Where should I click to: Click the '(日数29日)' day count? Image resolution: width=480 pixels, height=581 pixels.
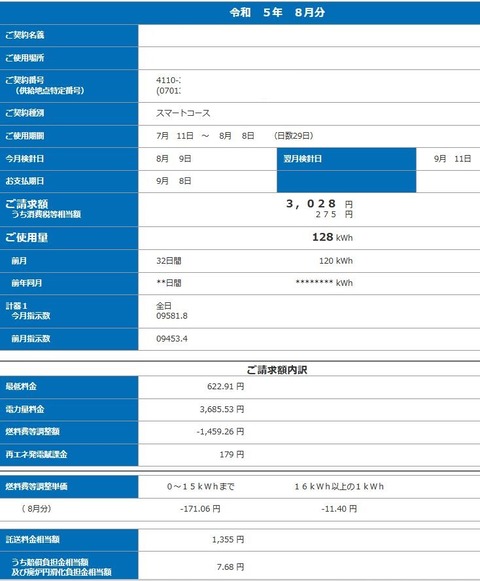tap(294, 136)
